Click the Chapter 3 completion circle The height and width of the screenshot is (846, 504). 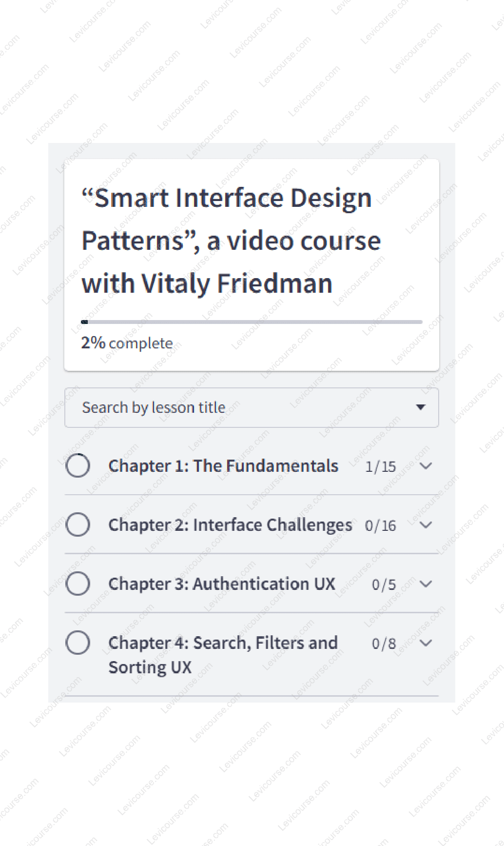pyautogui.click(x=78, y=584)
